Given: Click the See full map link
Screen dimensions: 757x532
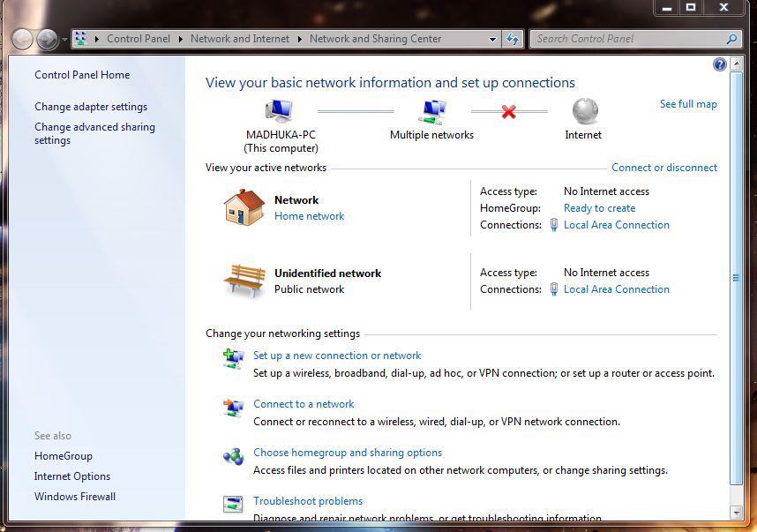Looking at the screenshot, I should point(688,103).
